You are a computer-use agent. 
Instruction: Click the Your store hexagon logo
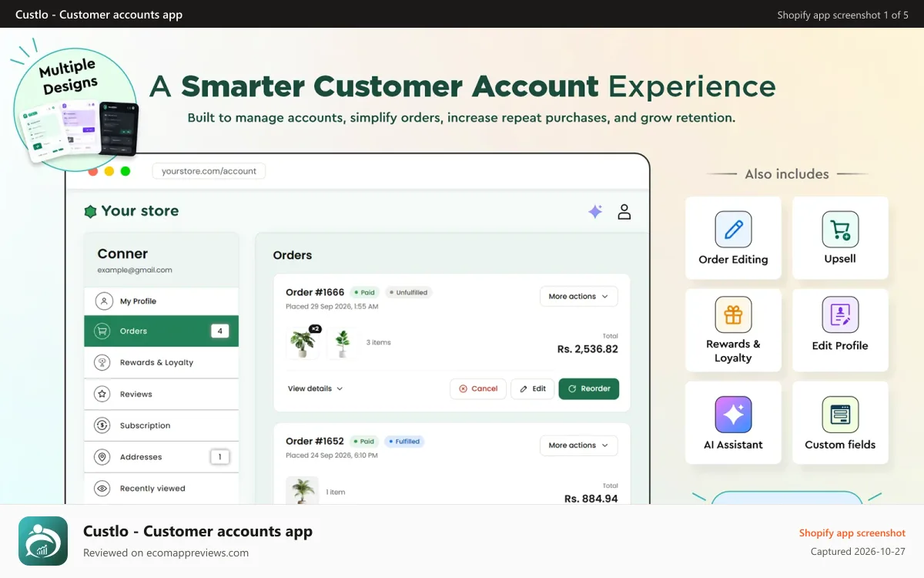pos(90,211)
